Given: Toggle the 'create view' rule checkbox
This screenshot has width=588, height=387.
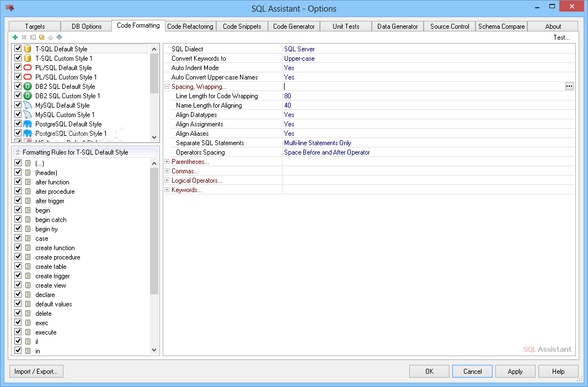Looking at the screenshot, I should point(18,285).
